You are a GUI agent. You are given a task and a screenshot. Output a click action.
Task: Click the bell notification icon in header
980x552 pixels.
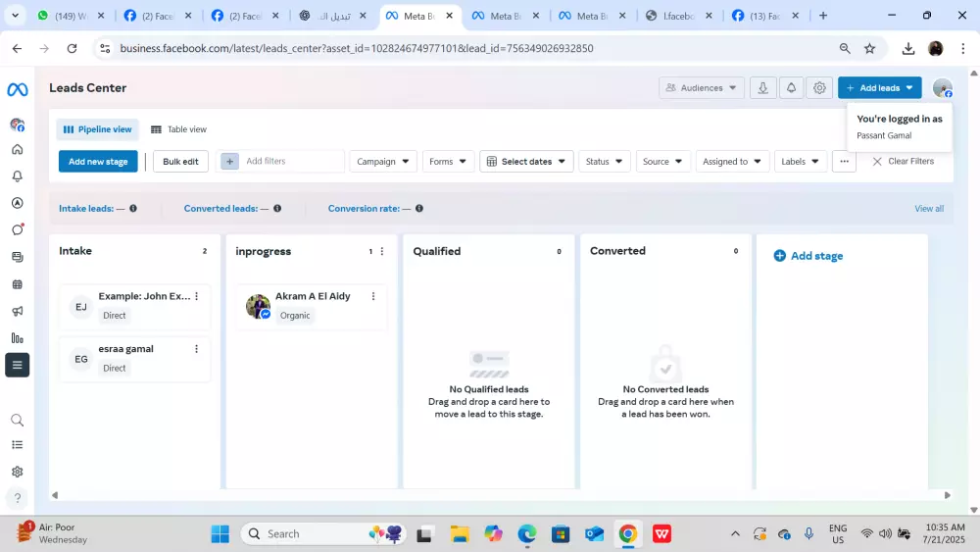pos(791,88)
